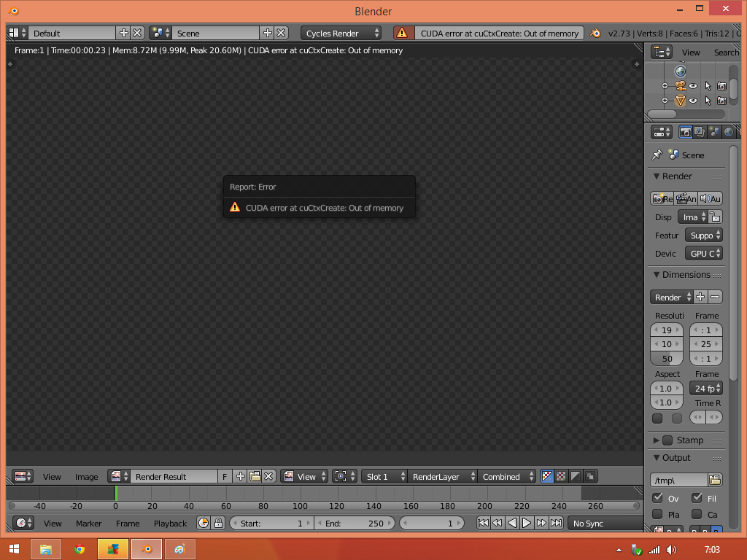Toggle fake user F for Render Result
Viewport: 747px width, 560px height.
225,477
